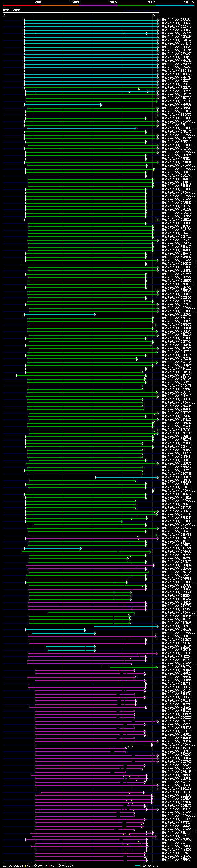Select the UniRef100_A5DVY3 label

coord(177,413)
